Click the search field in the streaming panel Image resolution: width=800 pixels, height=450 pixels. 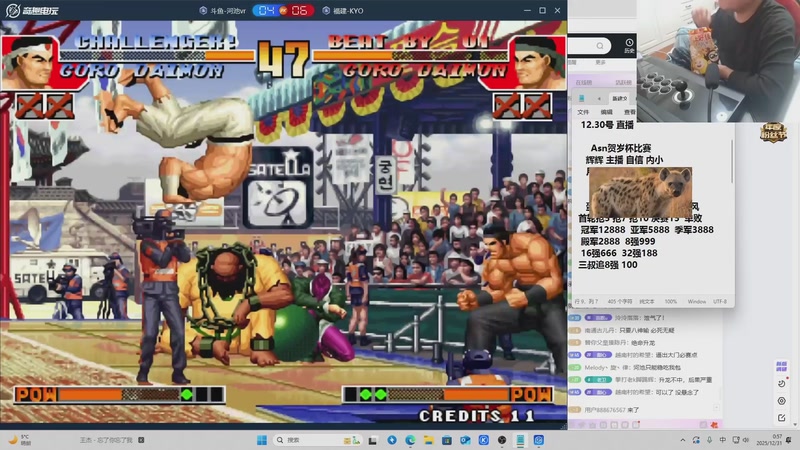590,46
